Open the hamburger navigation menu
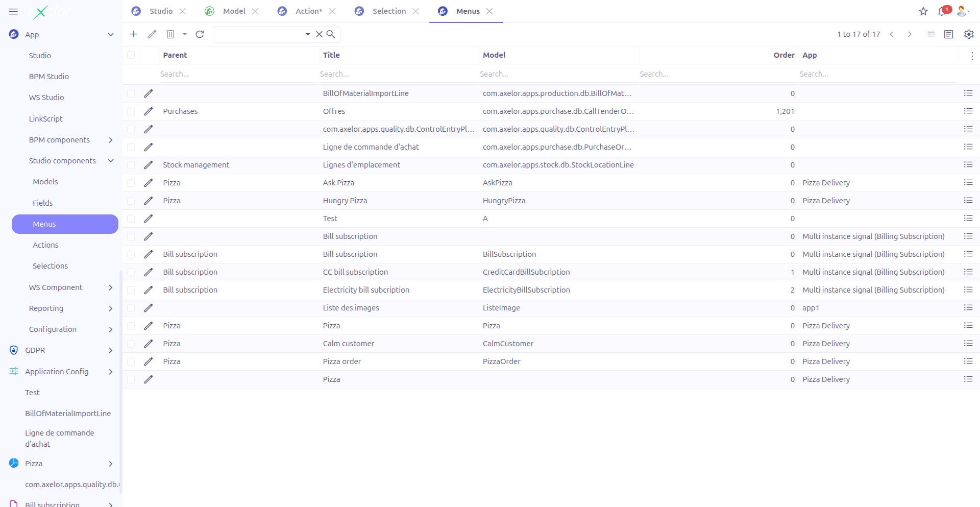 coord(13,11)
